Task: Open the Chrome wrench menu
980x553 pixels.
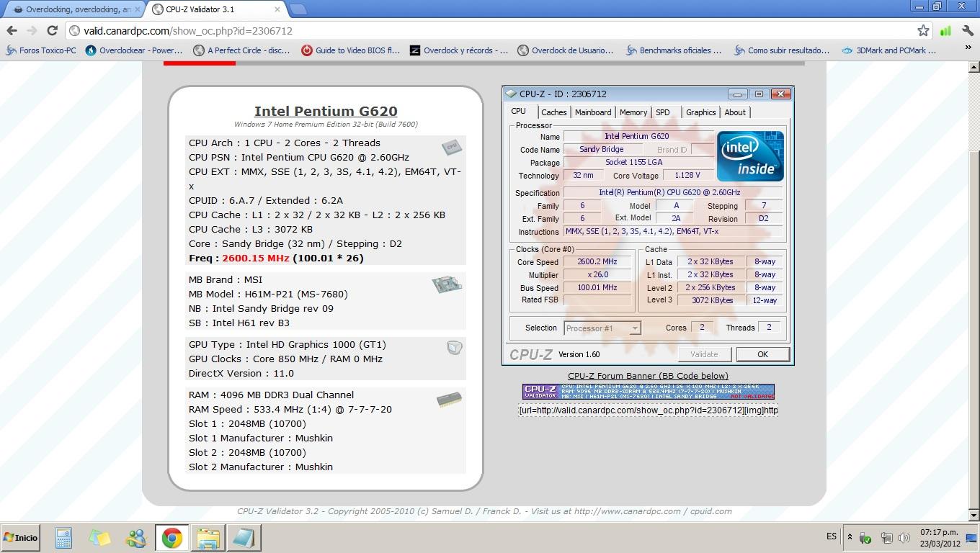Action: (x=966, y=30)
